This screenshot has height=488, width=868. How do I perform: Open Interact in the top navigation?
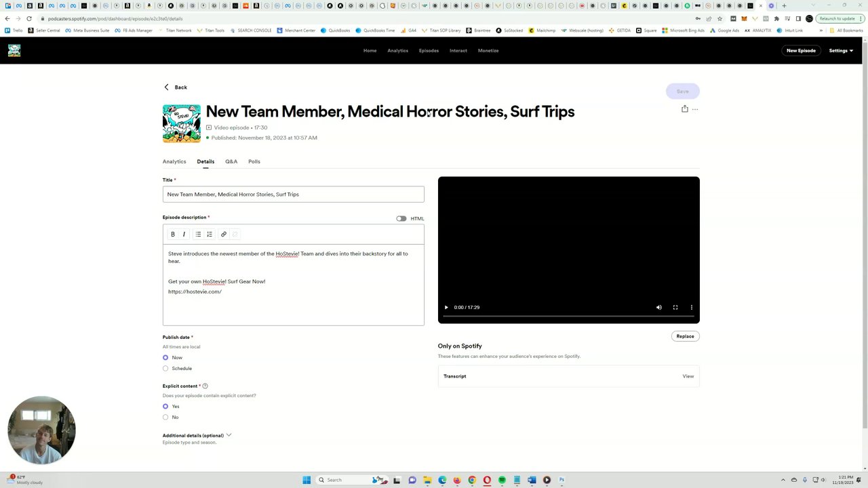coord(458,51)
